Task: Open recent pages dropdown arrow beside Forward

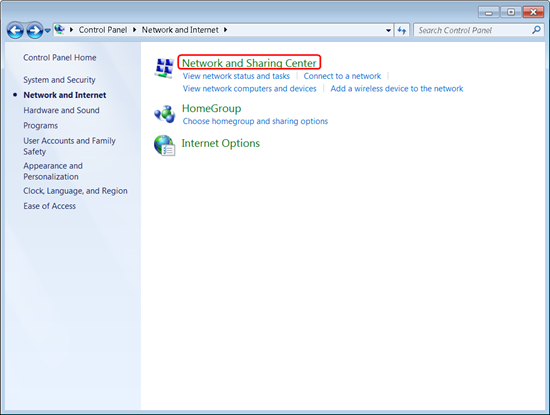Action: pyautogui.click(x=48, y=31)
